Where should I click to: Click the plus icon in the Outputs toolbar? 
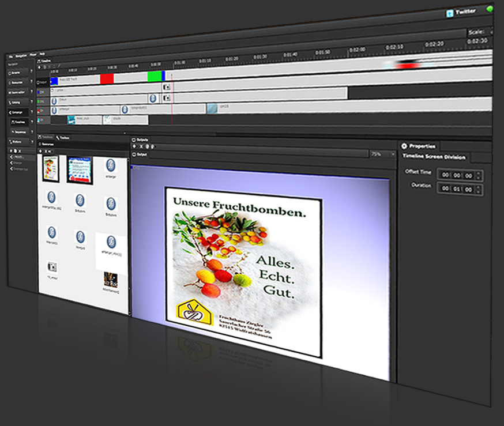[x=134, y=147]
